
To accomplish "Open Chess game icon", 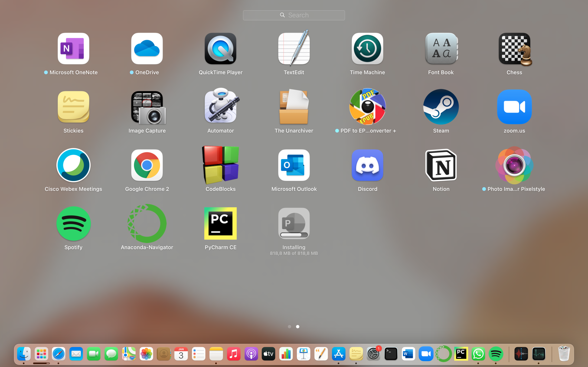I will [x=514, y=49].
